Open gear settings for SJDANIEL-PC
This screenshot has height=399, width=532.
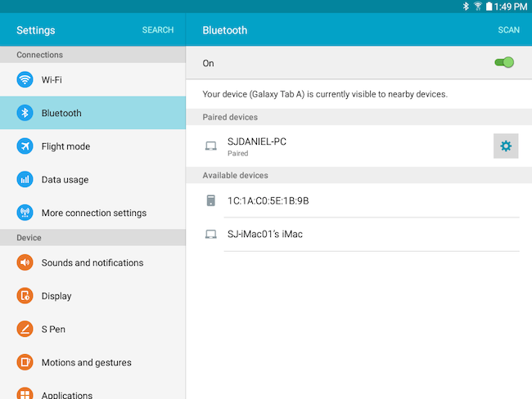(x=506, y=146)
